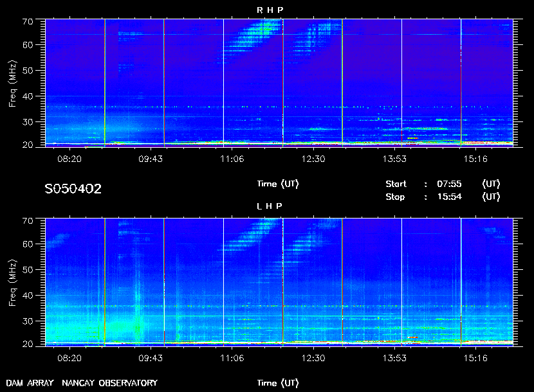Select the S050402 identifier label
The height and width of the screenshot is (392, 534).
(73, 189)
